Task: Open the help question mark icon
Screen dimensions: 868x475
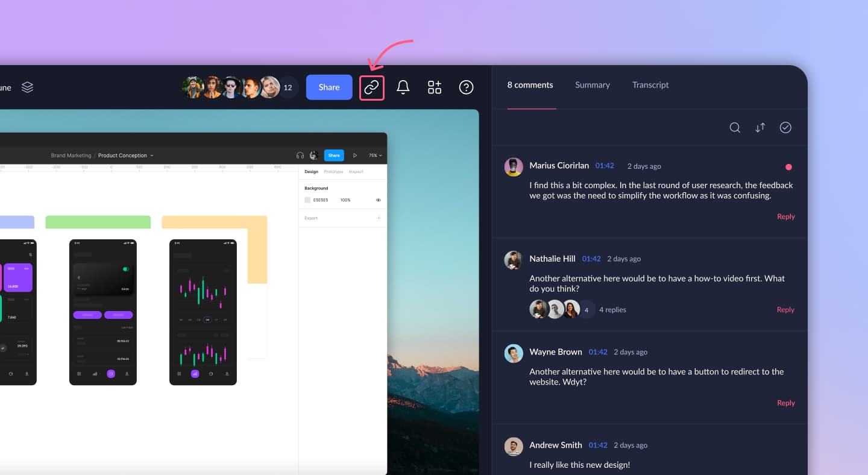Action: [466, 87]
